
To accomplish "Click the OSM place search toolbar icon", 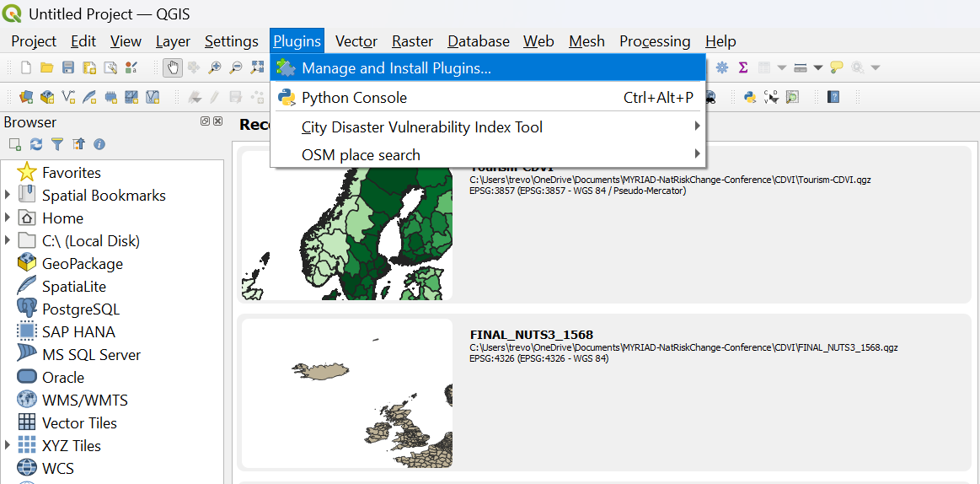I will coord(792,97).
